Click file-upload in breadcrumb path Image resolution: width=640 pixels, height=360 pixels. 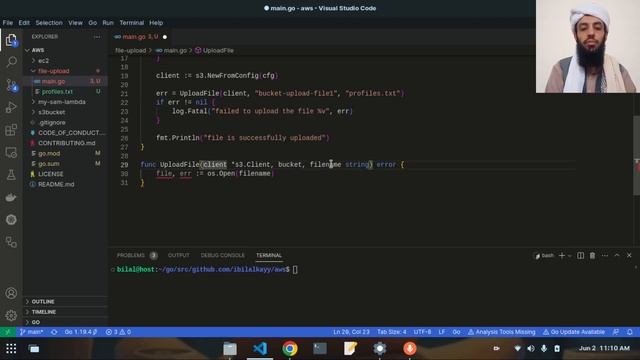point(130,51)
